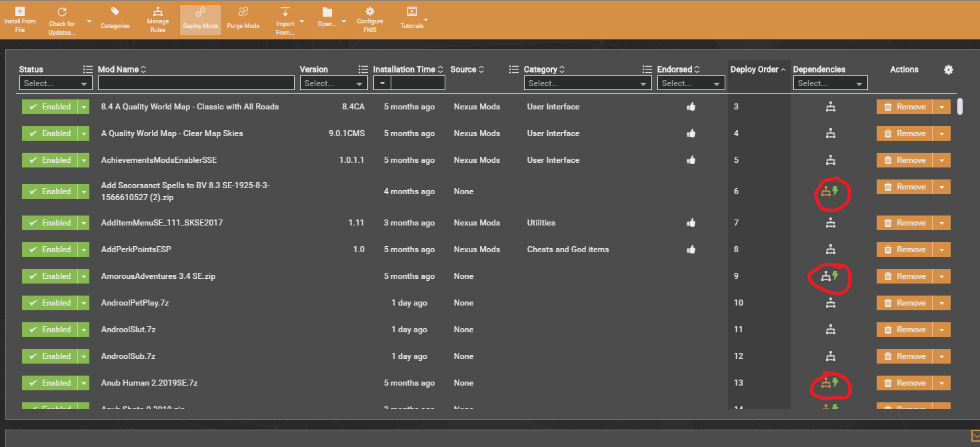
Task: Remove the Anub Human mod
Action: 905,383
